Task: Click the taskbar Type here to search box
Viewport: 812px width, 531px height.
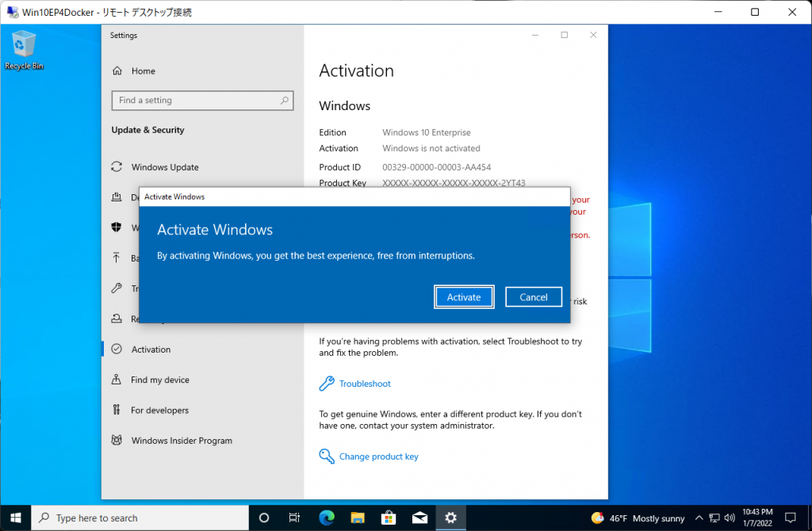Action: click(x=140, y=518)
